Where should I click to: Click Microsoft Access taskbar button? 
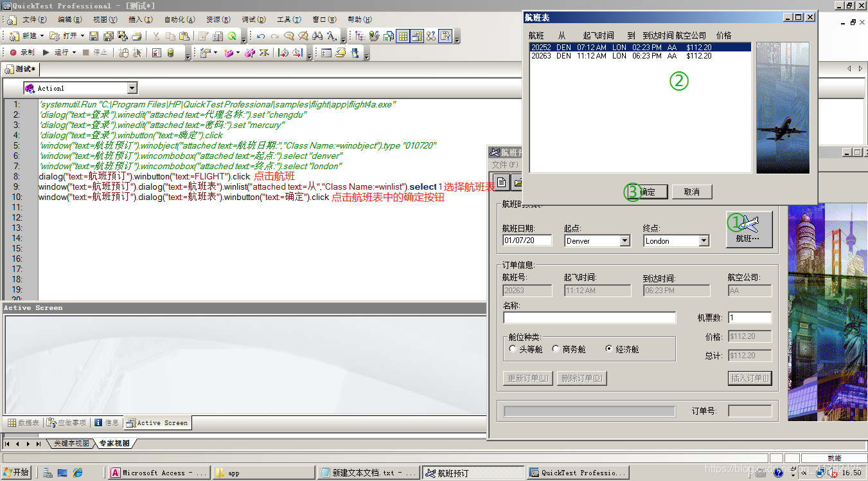pyautogui.click(x=158, y=473)
